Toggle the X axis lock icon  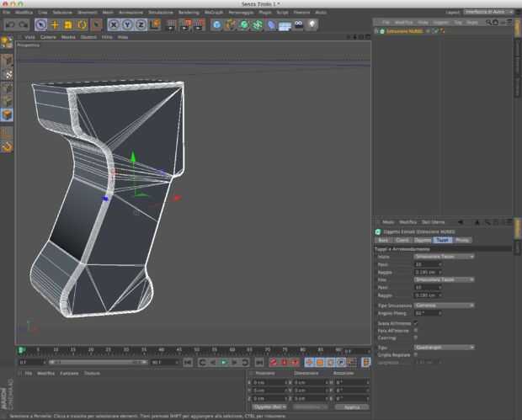click(x=115, y=25)
